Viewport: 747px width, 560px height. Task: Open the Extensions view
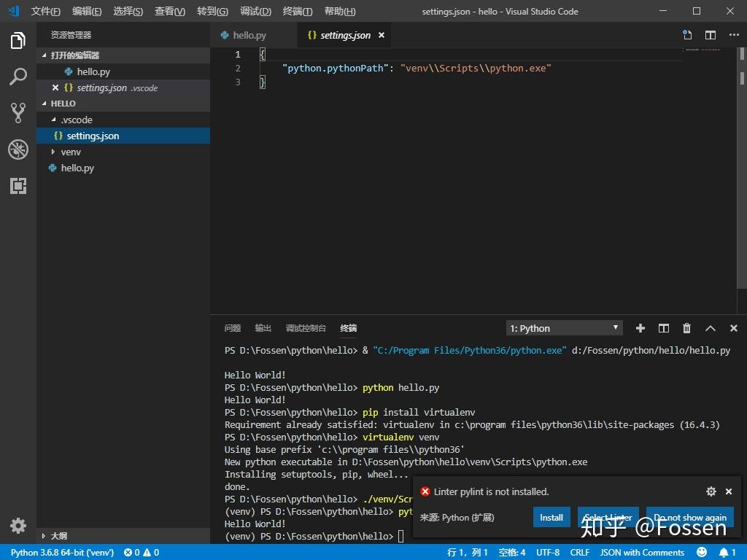coord(18,186)
